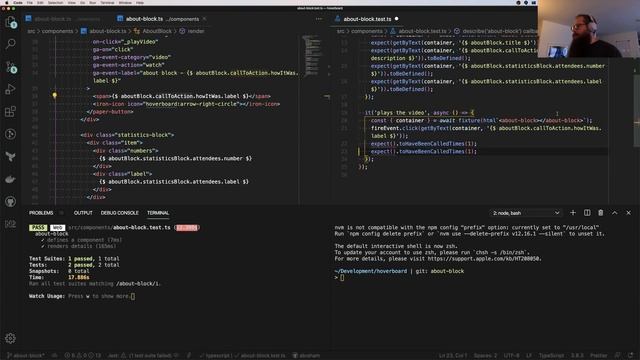Click the div class="statistics-block" line

pos(127,135)
